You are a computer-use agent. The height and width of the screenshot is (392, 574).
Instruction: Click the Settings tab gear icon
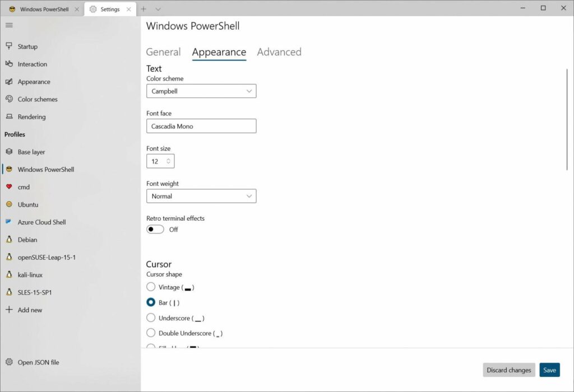coord(93,9)
